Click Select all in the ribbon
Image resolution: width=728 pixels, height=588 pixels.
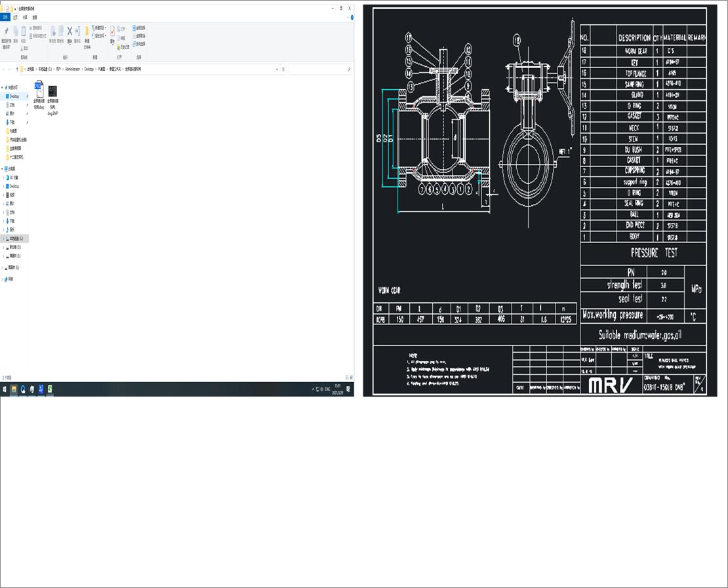click(x=139, y=28)
